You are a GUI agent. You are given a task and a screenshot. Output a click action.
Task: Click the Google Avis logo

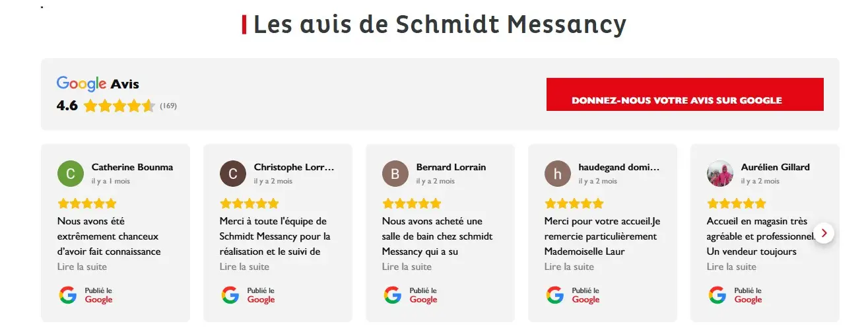[x=98, y=84]
